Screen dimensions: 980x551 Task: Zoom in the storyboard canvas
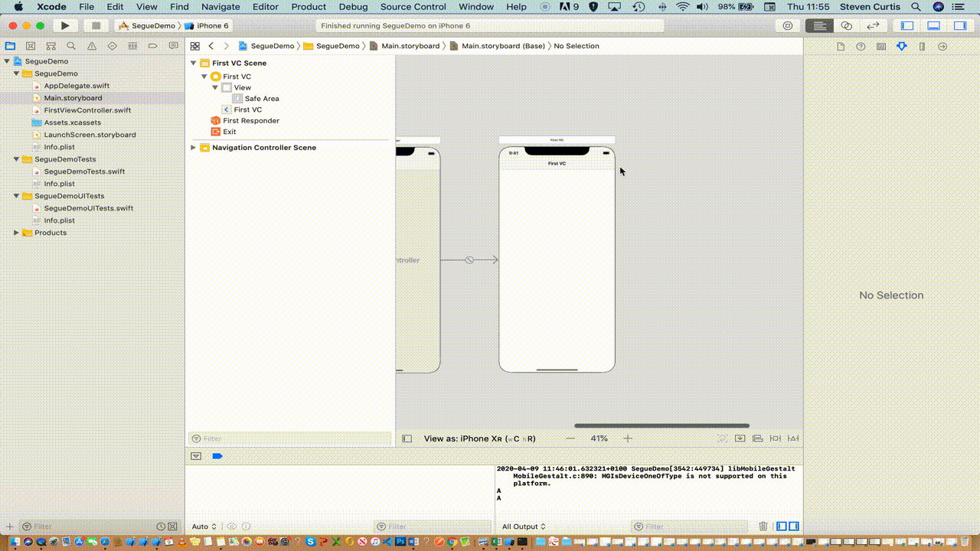(628, 439)
